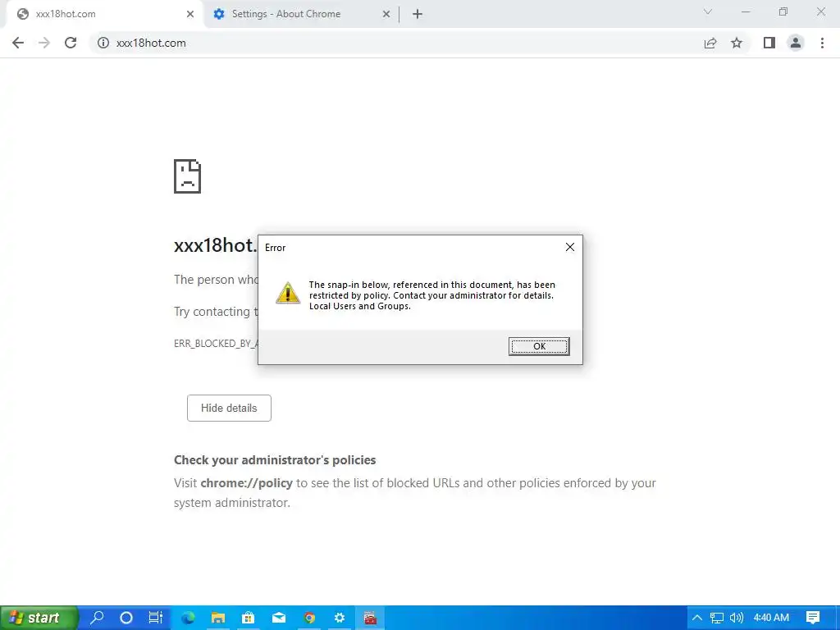This screenshot has width=840, height=630.
Task: Click the Hide details button
Action: click(230, 409)
